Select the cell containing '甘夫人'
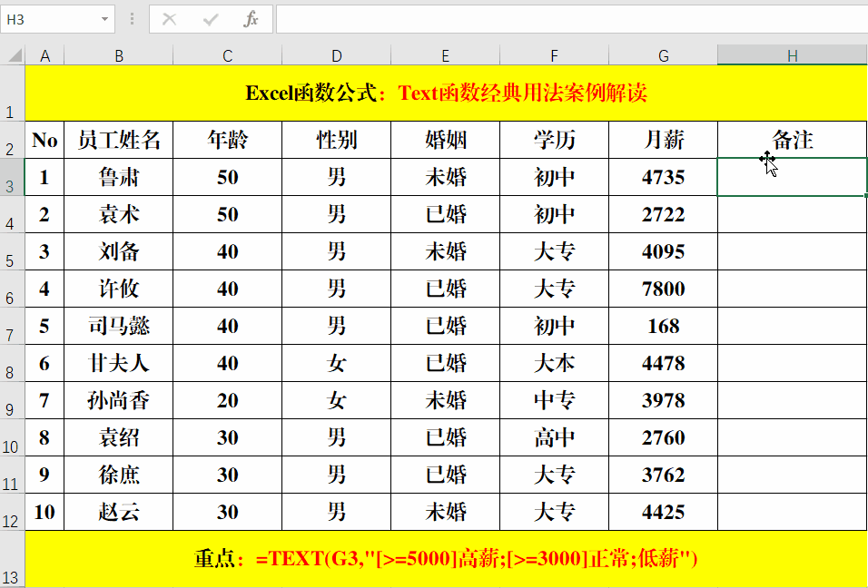868x588 pixels. pyautogui.click(x=118, y=363)
